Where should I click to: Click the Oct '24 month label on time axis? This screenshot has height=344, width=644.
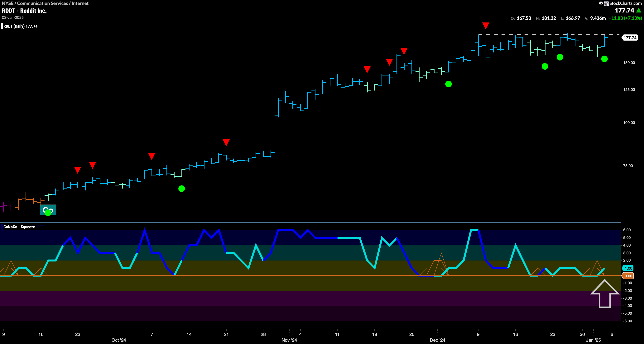click(119, 340)
